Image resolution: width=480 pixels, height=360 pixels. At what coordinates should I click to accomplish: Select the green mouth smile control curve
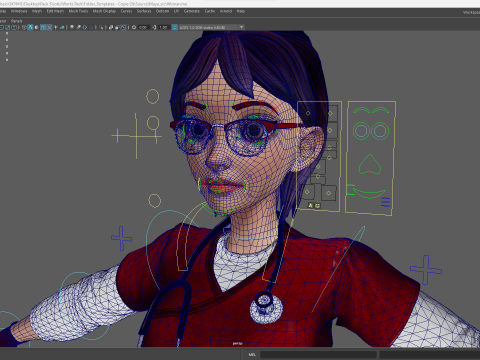[369, 193]
